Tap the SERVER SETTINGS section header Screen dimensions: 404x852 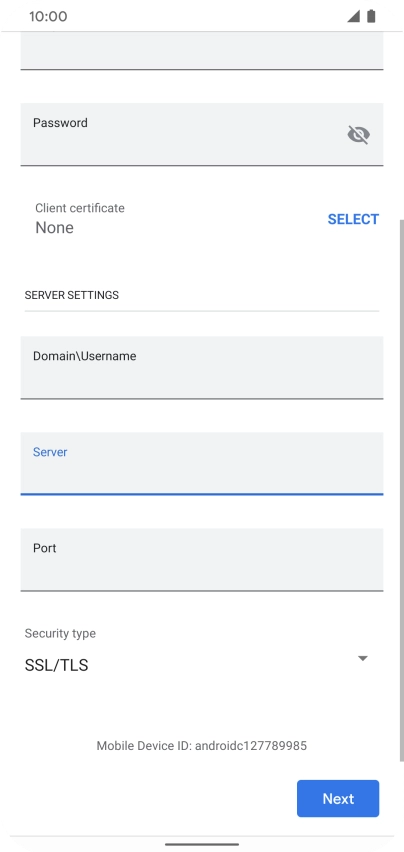(x=72, y=295)
